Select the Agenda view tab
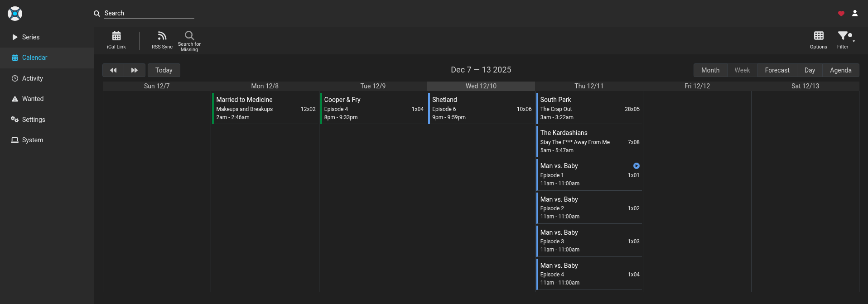This screenshot has width=868, height=304. (840, 70)
